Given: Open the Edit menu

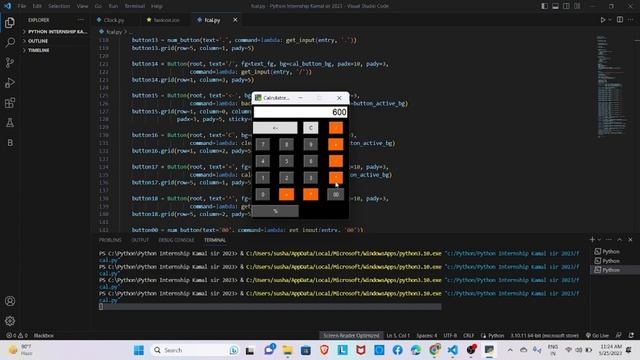Looking at the screenshot, I should [x=37, y=6].
